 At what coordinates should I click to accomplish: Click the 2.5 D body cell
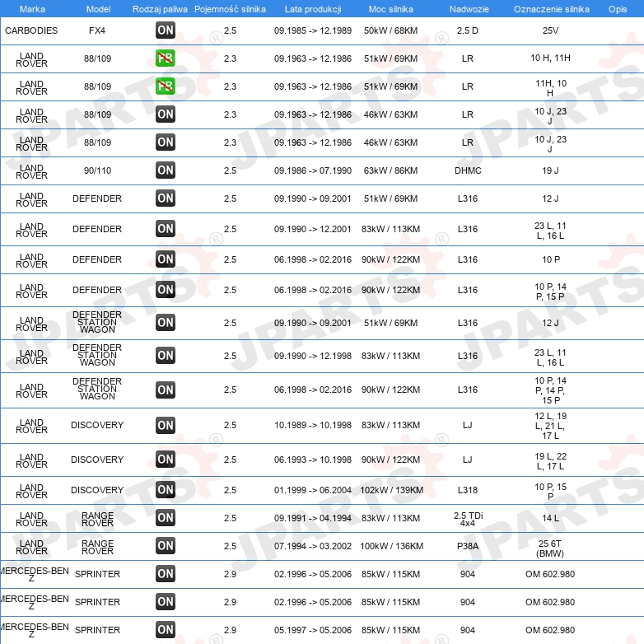click(x=468, y=30)
